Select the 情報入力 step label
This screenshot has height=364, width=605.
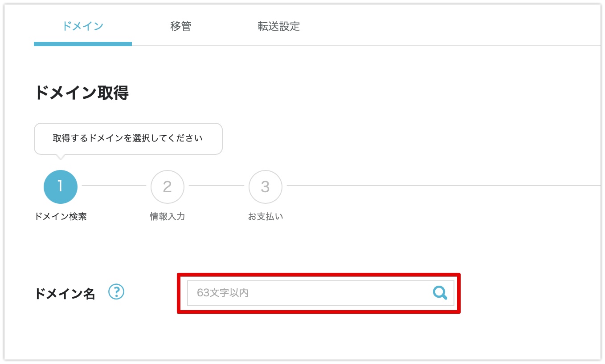pyautogui.click(x=168, y=217)
